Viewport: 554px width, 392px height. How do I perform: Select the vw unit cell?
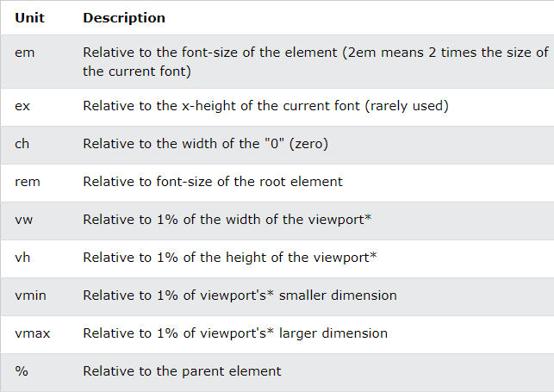23,220
